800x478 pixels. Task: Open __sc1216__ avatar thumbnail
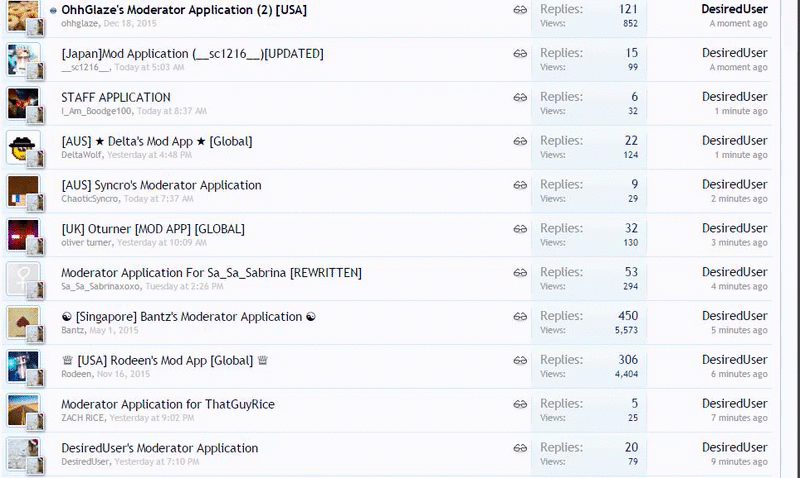(x=23, y=60)
